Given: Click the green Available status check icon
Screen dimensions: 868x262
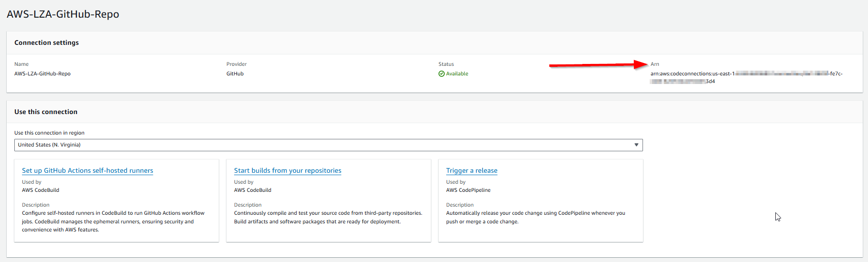Looking at the screenshot, I should click(441, 73).
